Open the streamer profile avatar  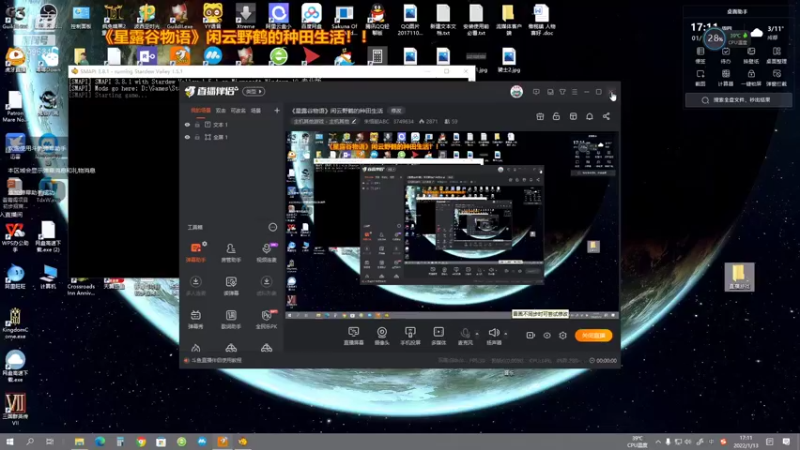point(516,92)
